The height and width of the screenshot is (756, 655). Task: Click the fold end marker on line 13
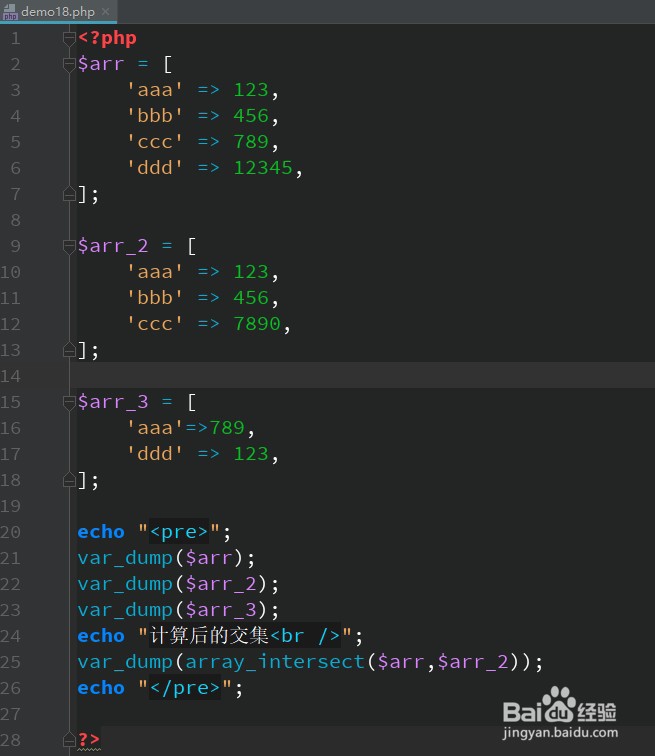click(x=69, y=351)
